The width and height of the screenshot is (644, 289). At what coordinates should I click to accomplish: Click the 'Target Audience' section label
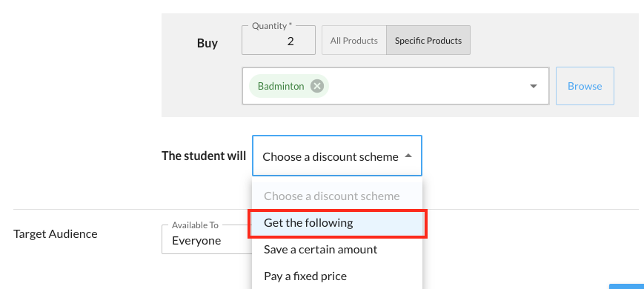pyautogui.click(x=56, y=234)
